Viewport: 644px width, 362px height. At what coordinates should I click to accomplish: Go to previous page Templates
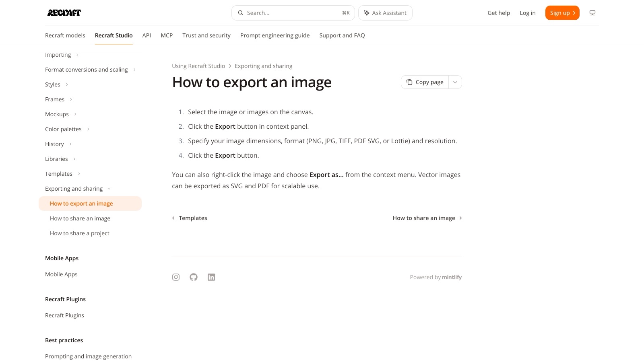(190, 218)
